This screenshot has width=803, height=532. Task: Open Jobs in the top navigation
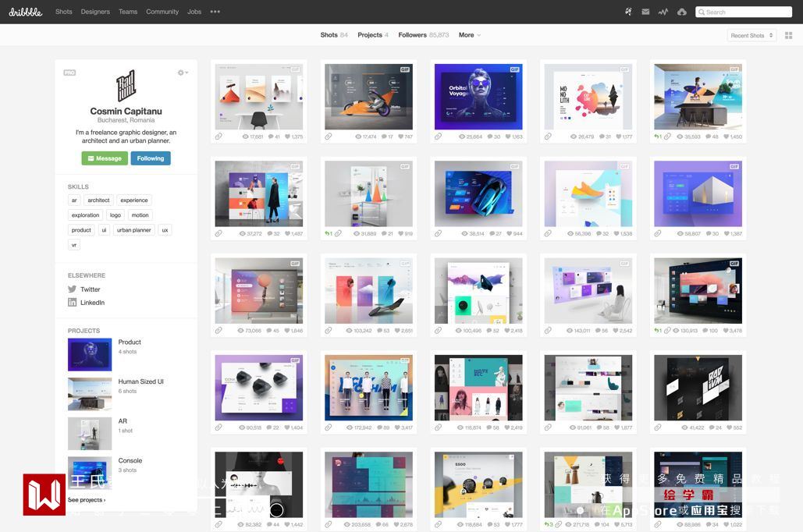(194, 11)
